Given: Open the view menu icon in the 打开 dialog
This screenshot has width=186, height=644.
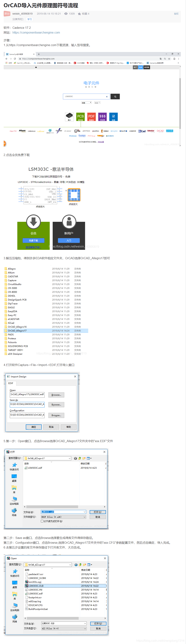Looking at the screenshot, I should pyautogui.click(x=89, y=458).
